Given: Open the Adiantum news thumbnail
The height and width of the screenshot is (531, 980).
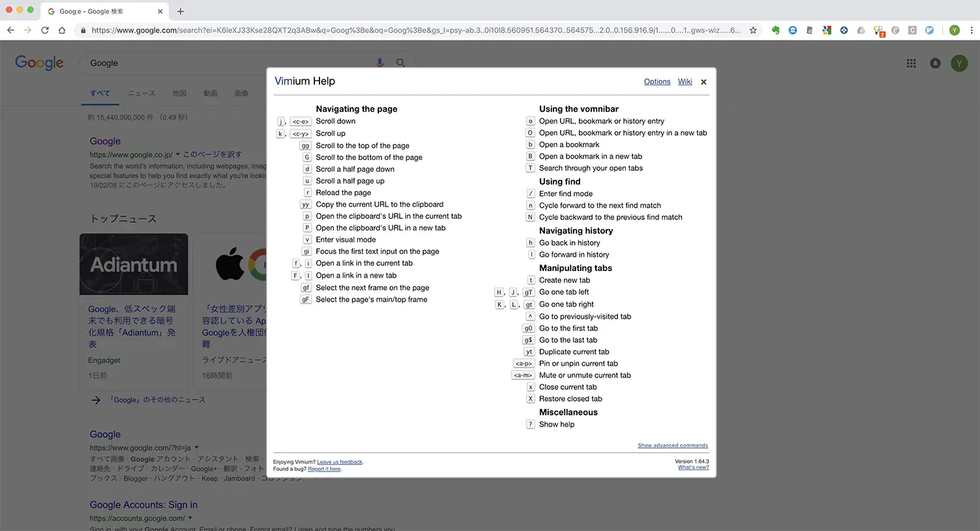Looking at the screenshot, I should click(x=134, y=264).
